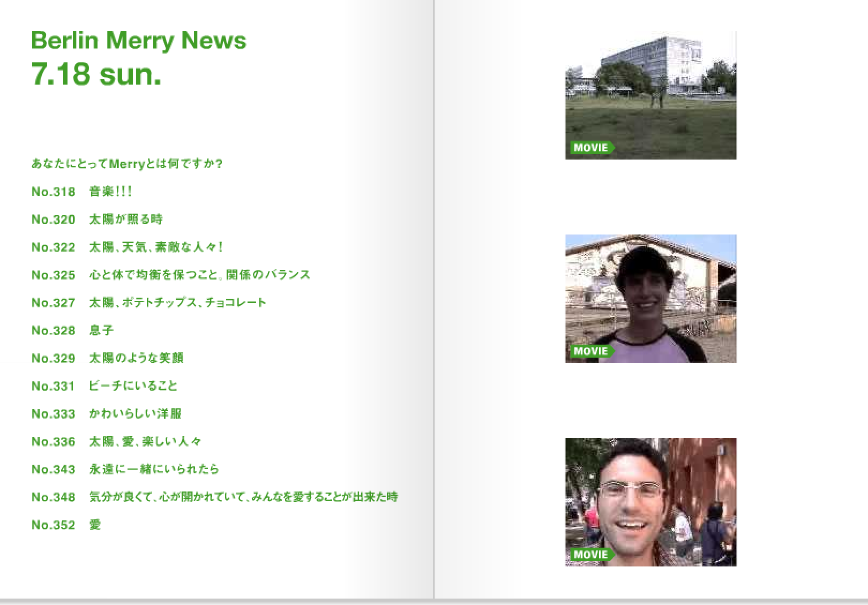Select entry No.343 永遠に一緒にいられたら

125,470
